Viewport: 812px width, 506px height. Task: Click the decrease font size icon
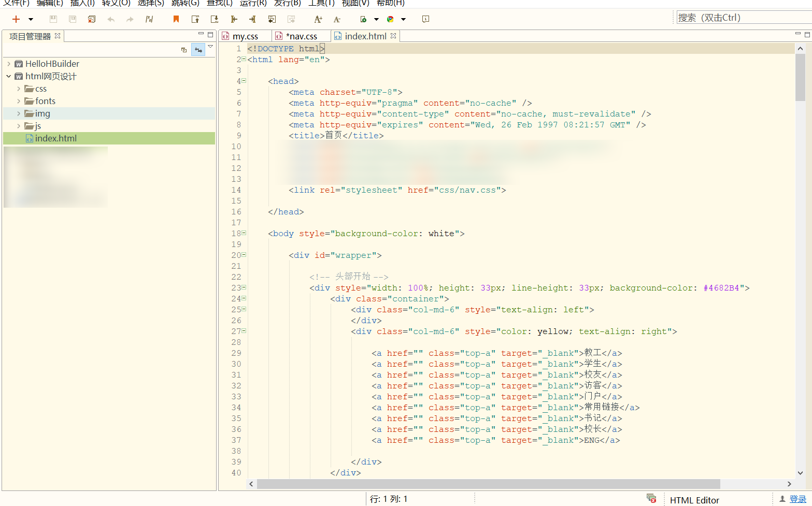pyautogui.click(x=337, y=19)
